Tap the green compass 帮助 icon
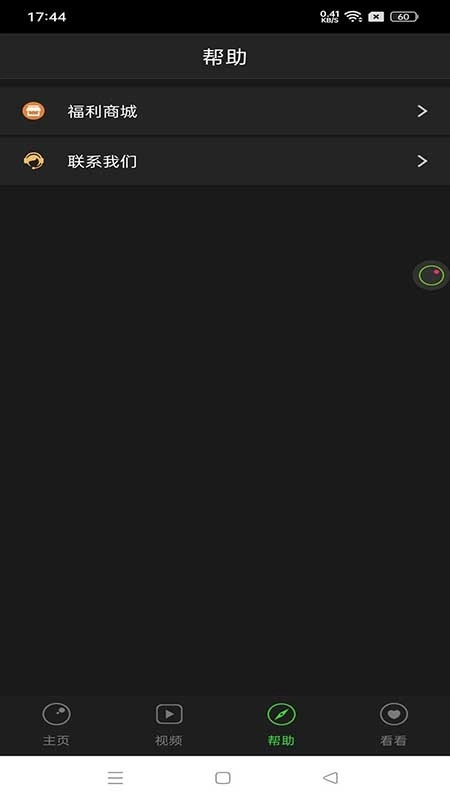450x800 pixels. [281, 714]
